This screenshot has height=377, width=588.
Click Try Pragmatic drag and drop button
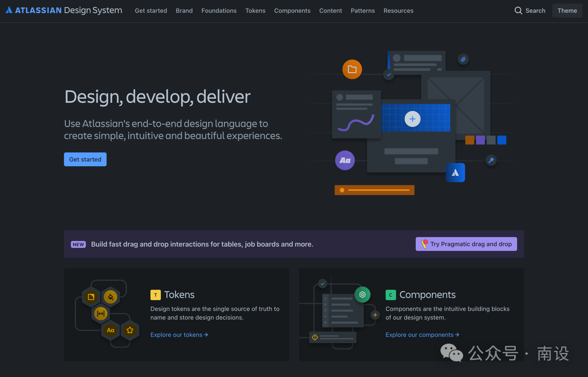(466, 244)
